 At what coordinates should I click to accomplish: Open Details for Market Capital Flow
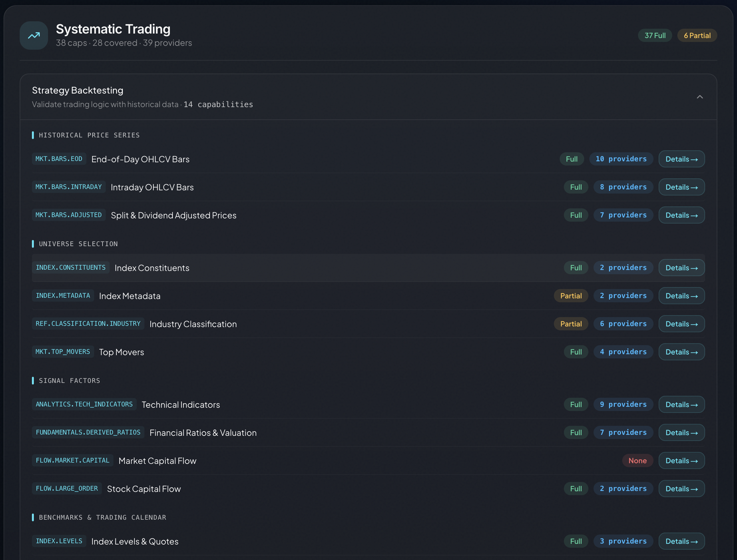click(681, 461)
